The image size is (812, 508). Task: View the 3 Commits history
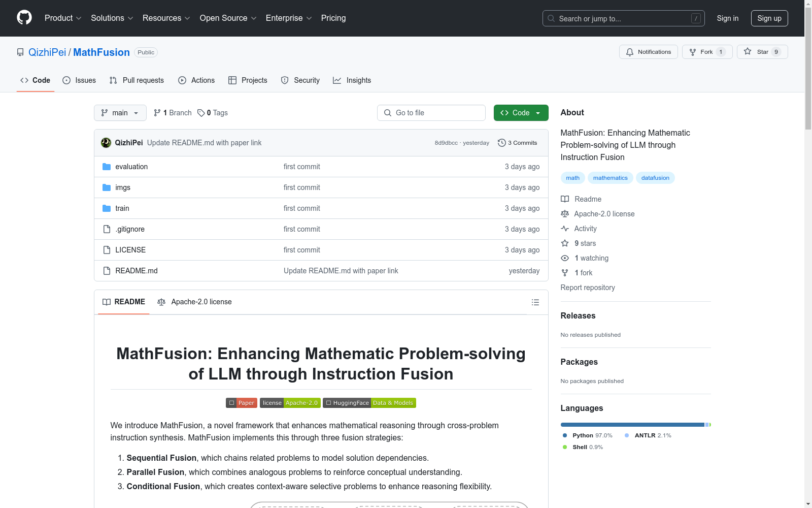518,143
